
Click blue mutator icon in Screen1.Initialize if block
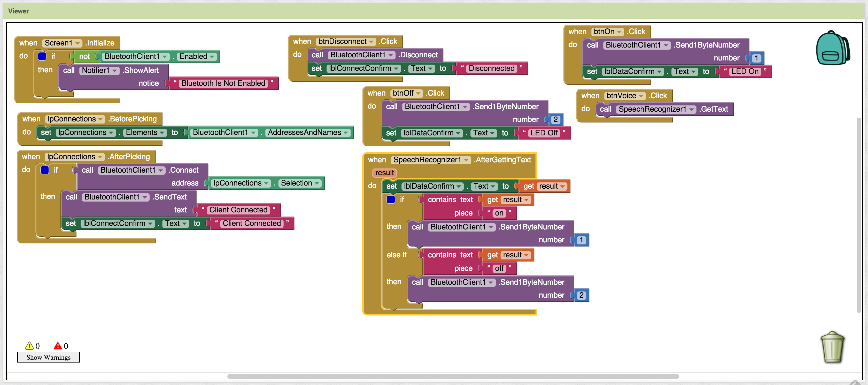(x=42, y=56)
